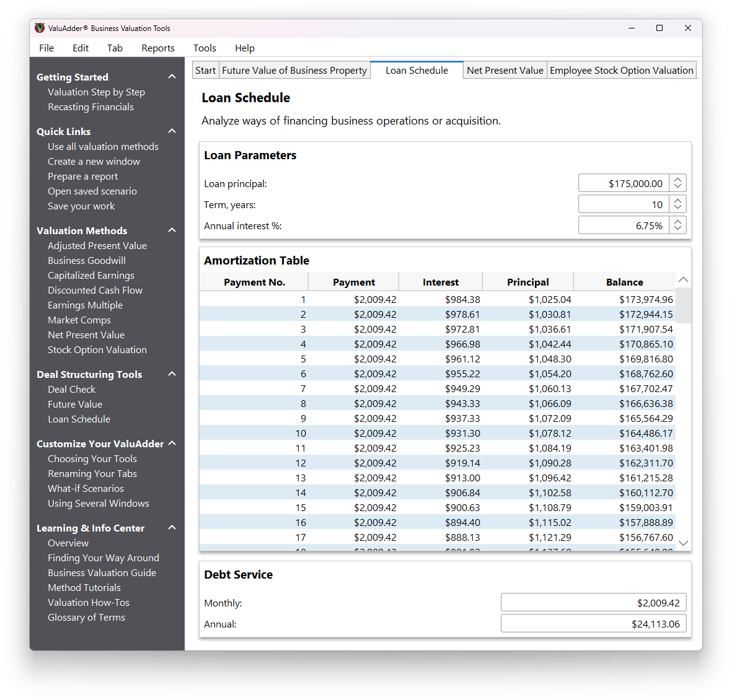Collapse the Customize Your ValuAdder section
732x700 pixels.
172,444
